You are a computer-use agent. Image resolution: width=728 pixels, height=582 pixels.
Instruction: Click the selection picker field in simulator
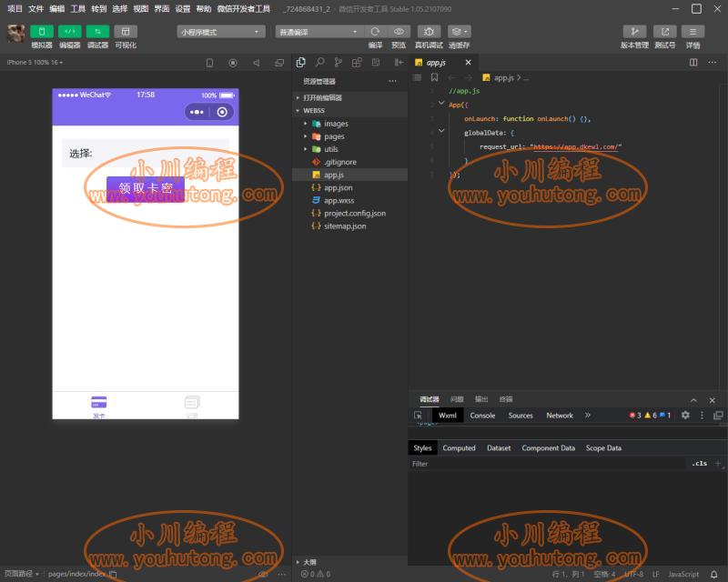click(146, 153)
